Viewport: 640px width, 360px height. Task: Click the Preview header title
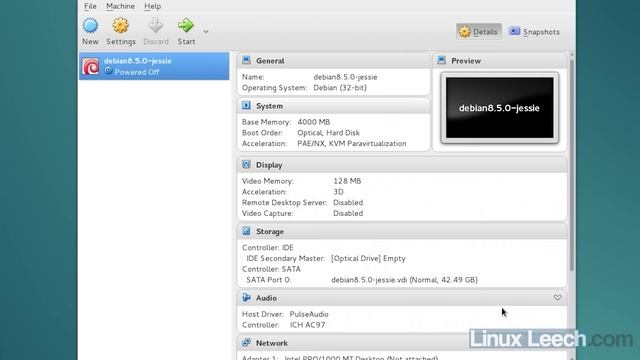point(466,61)
